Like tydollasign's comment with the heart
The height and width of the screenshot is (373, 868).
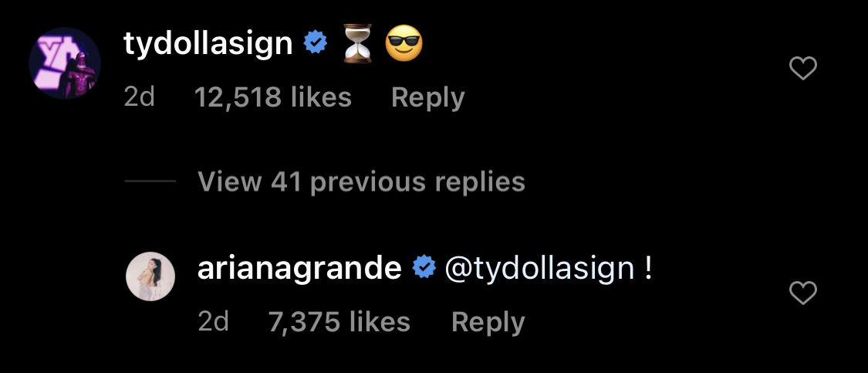tap(804, 70)
